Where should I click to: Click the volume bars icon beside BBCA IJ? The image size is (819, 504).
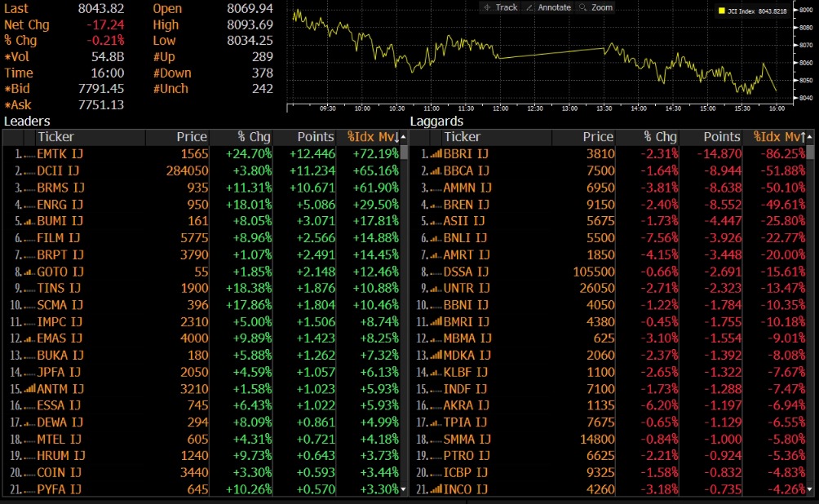coord(435,170)
